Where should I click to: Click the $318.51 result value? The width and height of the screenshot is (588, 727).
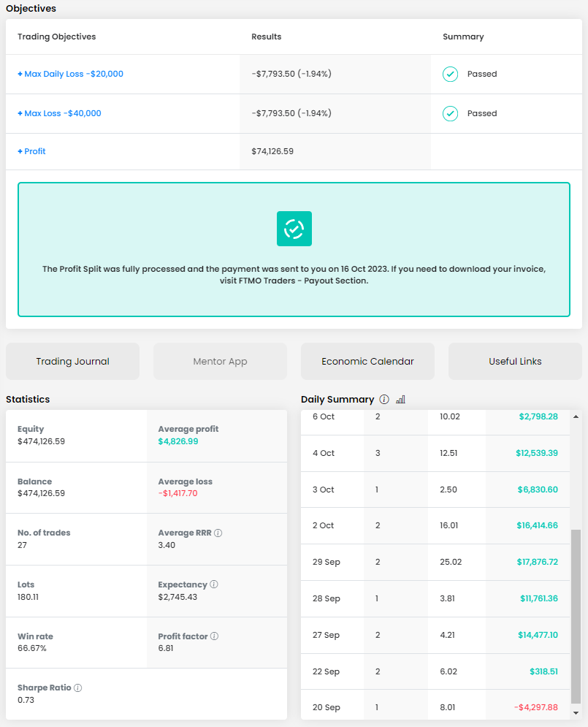tap(544, 671)
